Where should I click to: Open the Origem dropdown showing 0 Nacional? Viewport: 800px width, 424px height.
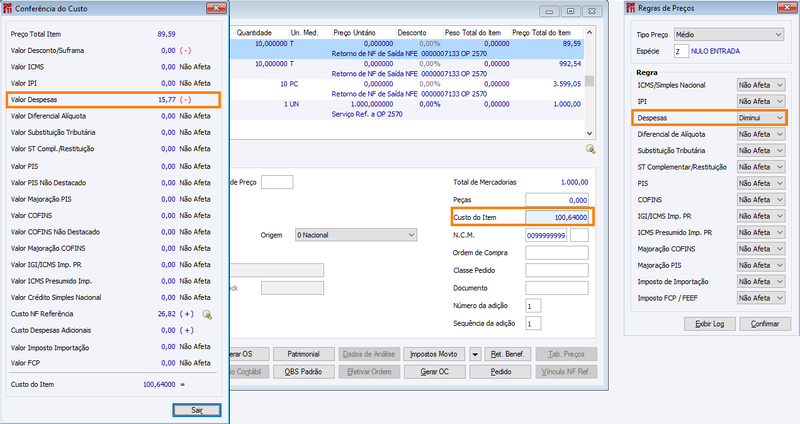[x=356, y=235]
